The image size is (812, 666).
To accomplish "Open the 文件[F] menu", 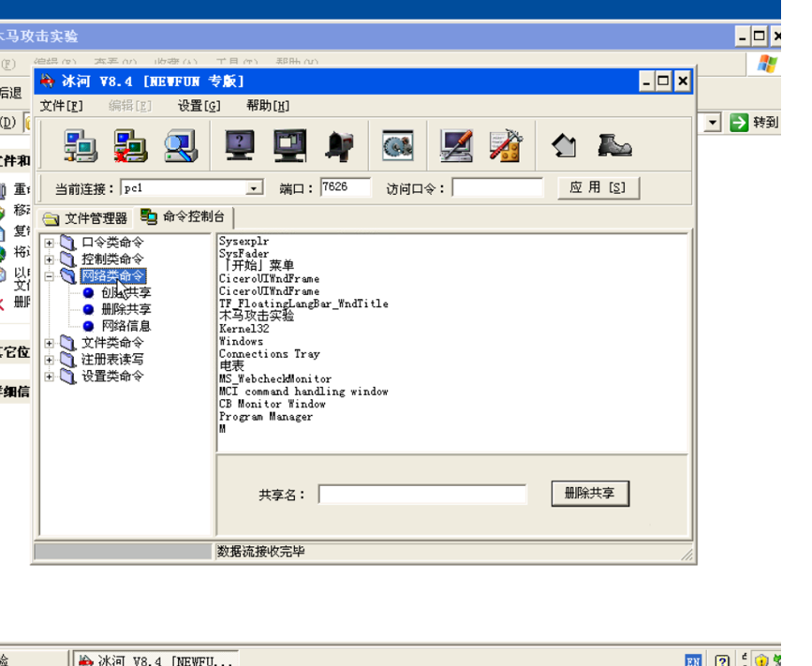I will 62,106.
